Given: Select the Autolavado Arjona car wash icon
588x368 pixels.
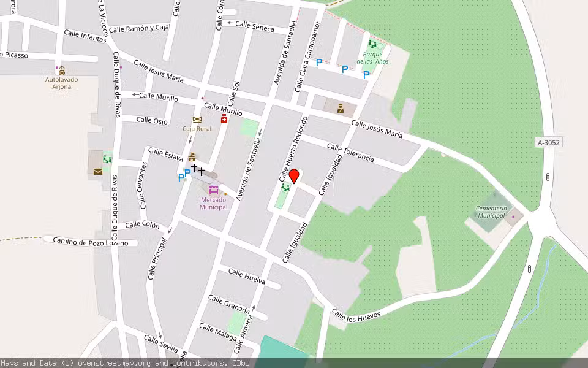Looking at the screenshot, I should click(x=62, y=71).
